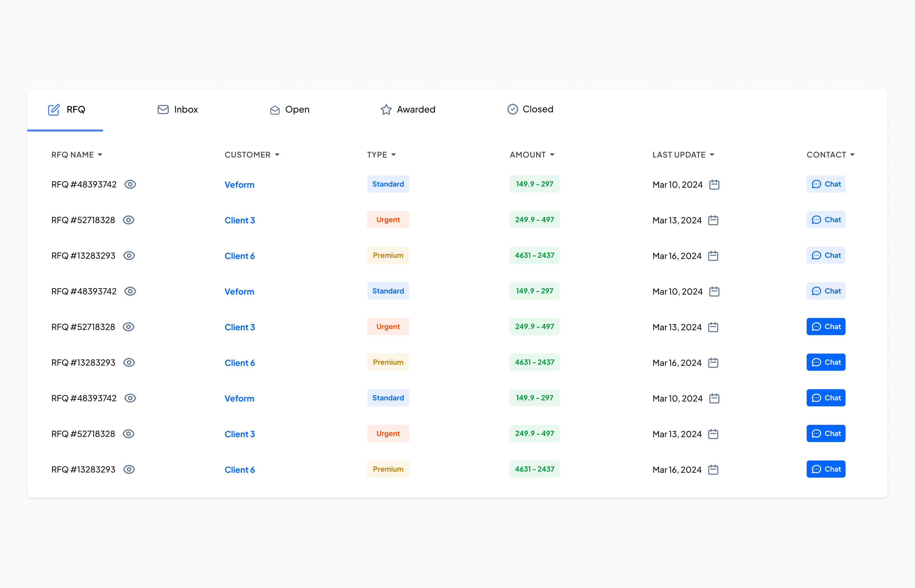Click the chat bubble icon in the first Chat button

[817, 184]
